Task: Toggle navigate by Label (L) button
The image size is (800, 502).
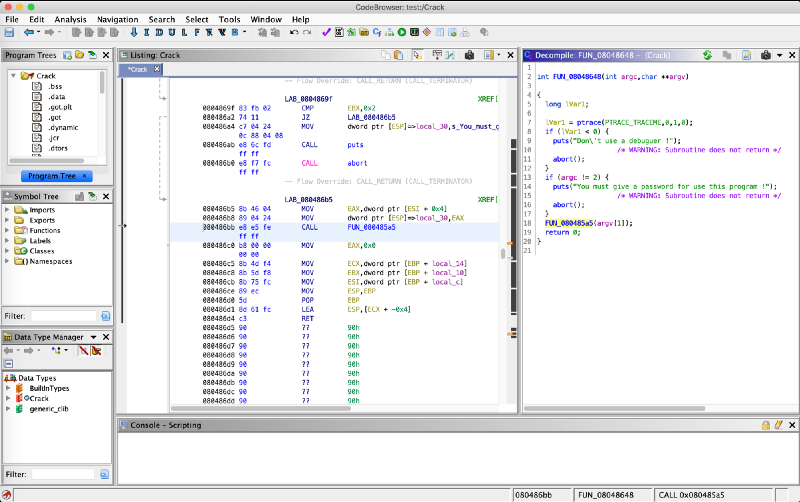Action: (184, 32)
